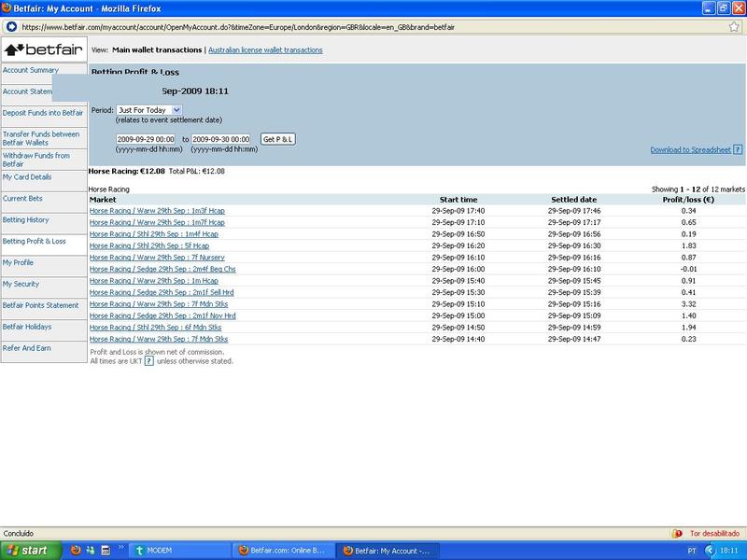Switch to Betfair.com Online B... taskbar window
747x560 pixels.
click(283, 551)
